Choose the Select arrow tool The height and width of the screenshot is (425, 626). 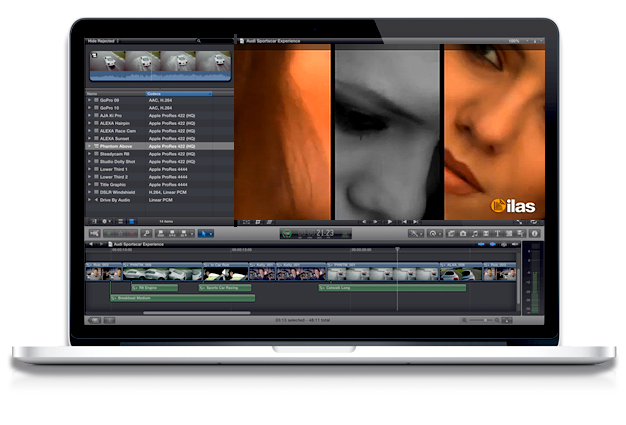point(203,233)
